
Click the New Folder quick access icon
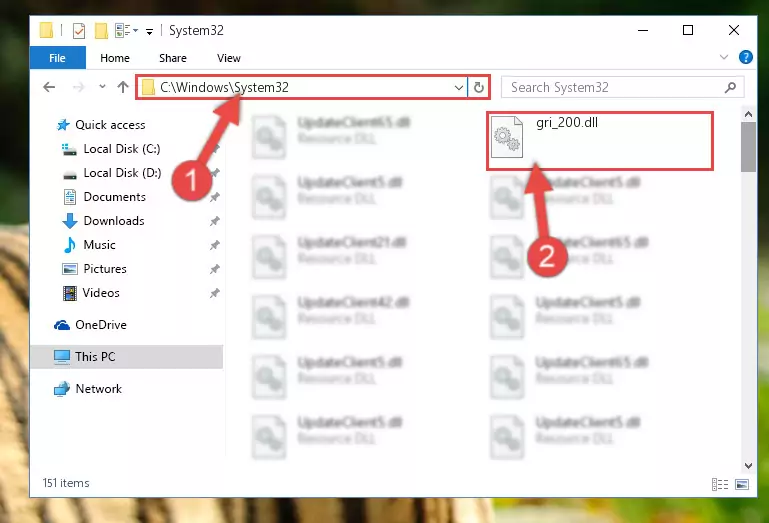coord(101,31)
